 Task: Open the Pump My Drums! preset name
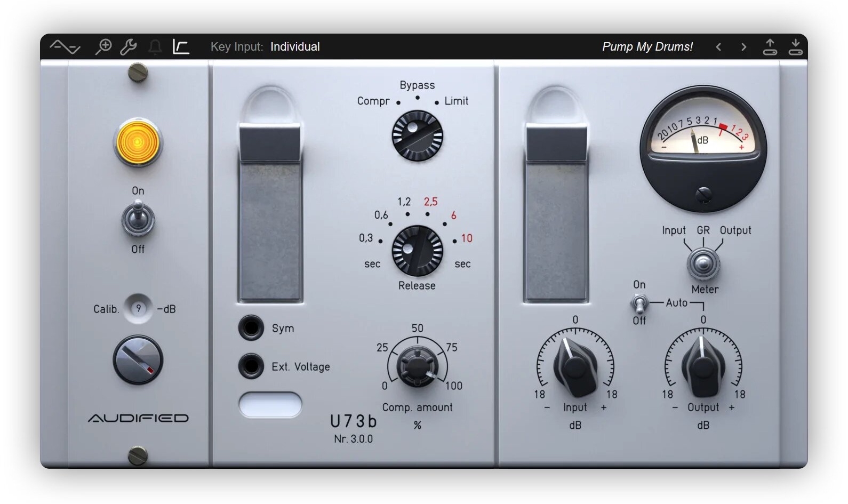[x=647, y=47]
